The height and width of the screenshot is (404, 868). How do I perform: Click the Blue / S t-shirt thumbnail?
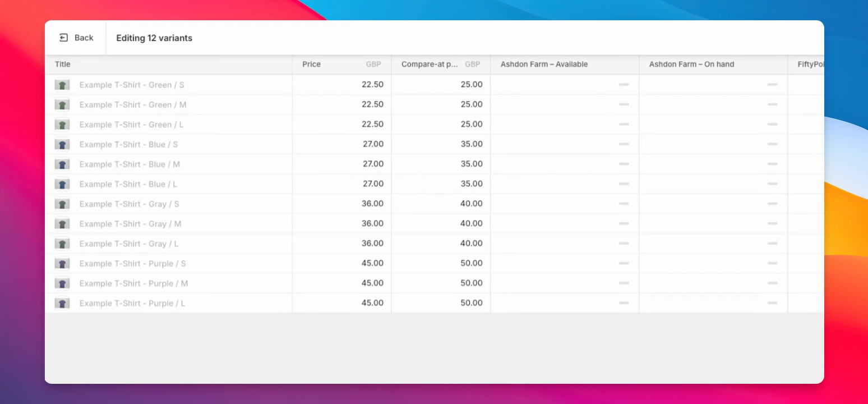pyautogui.click(x=62, y=144)
